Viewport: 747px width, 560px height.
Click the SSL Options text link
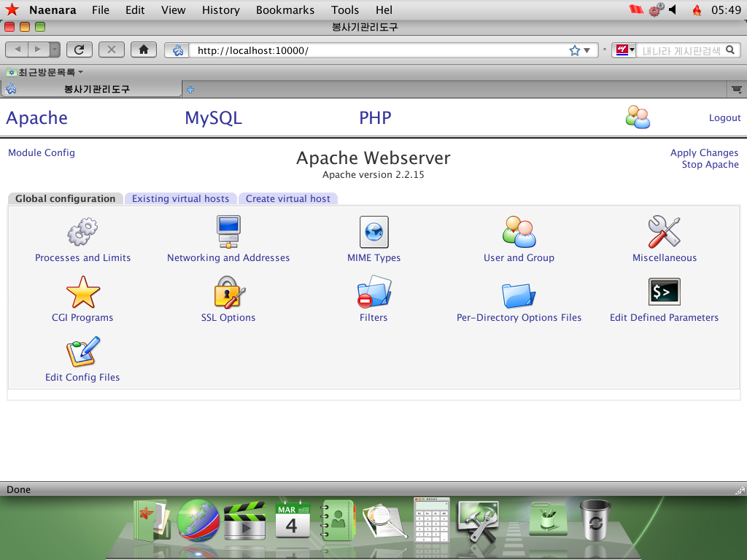click(x=228, y=318)
